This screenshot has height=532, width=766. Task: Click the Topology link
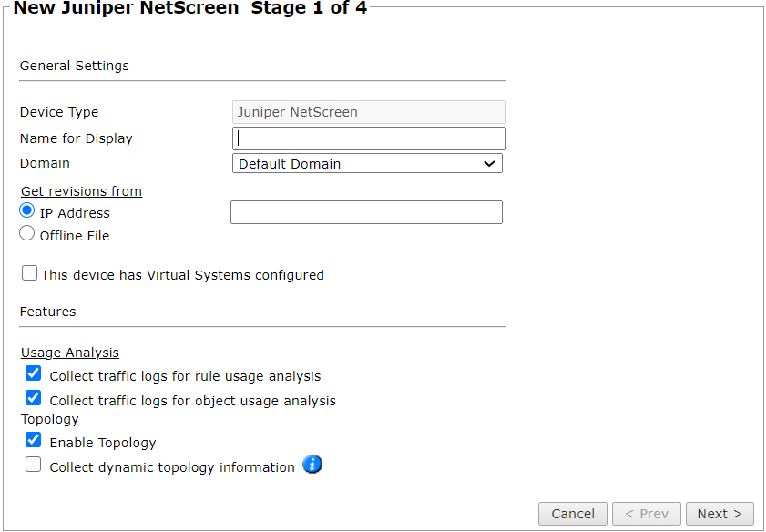tap(49, 418)
